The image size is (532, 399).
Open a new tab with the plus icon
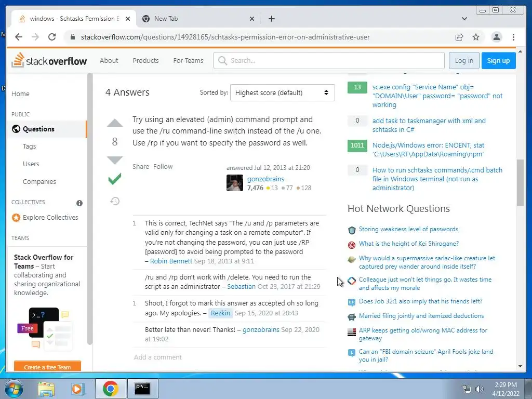[x=271, y=19]
